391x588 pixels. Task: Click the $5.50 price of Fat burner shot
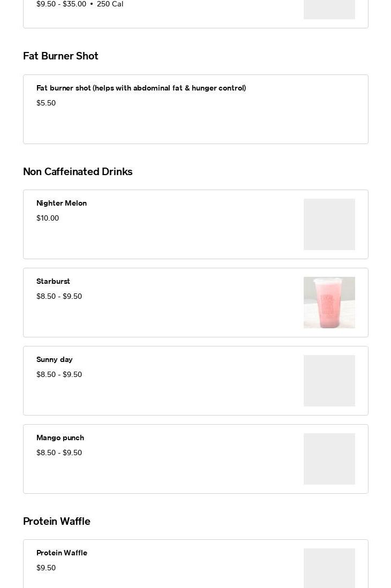[x=46, y=103]
